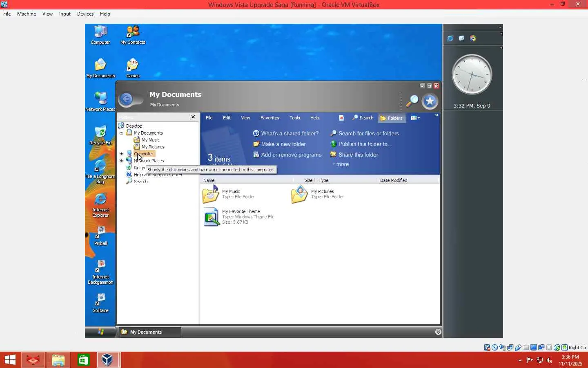588x368 pixels.
Task: Toggle the Folders pane button
Action: click(x=392, y=118)
